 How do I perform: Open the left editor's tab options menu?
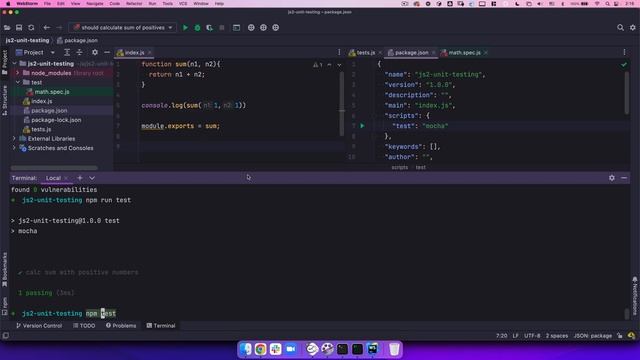coord(339,52)
